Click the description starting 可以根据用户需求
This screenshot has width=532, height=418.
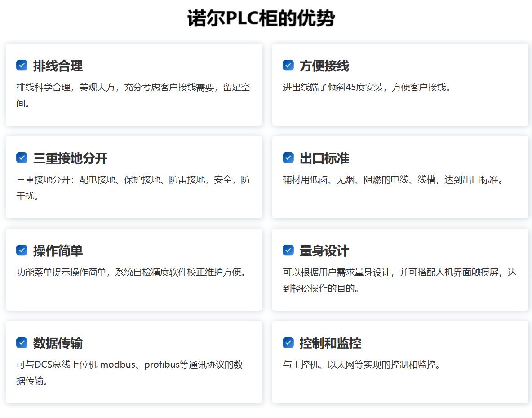tap(399, 280)
